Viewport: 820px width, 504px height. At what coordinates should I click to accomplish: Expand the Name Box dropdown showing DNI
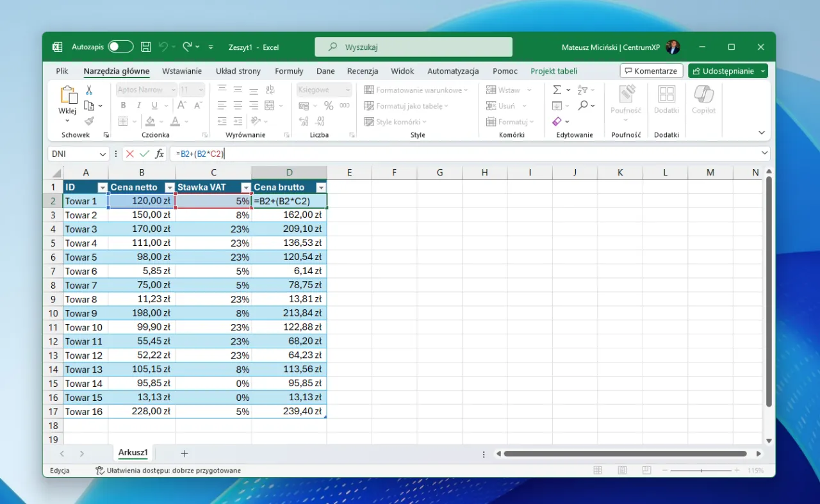click(103, 154)
